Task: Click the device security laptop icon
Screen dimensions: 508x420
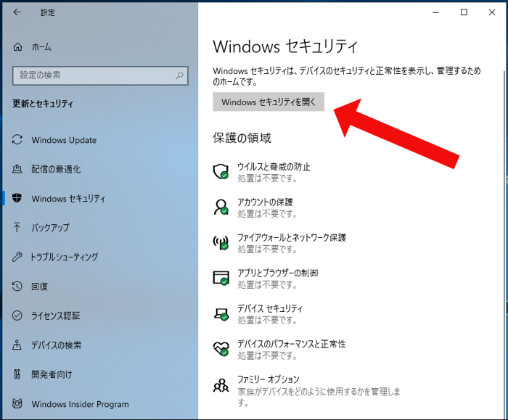Action: point(221,314)
